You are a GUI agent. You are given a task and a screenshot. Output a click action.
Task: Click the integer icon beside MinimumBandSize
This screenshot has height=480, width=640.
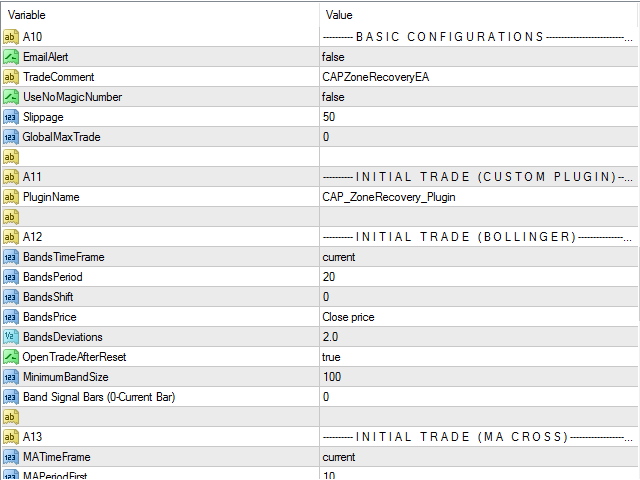click(x=11, y=377)
